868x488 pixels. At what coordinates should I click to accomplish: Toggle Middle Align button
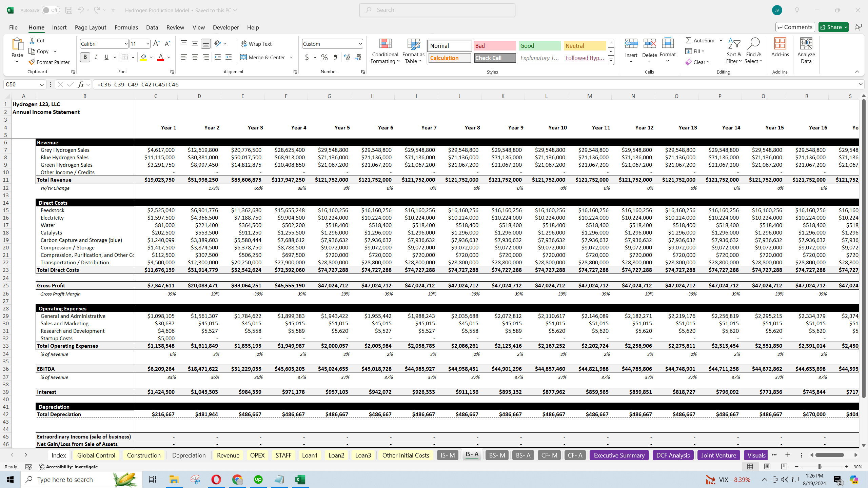[195, 44]
